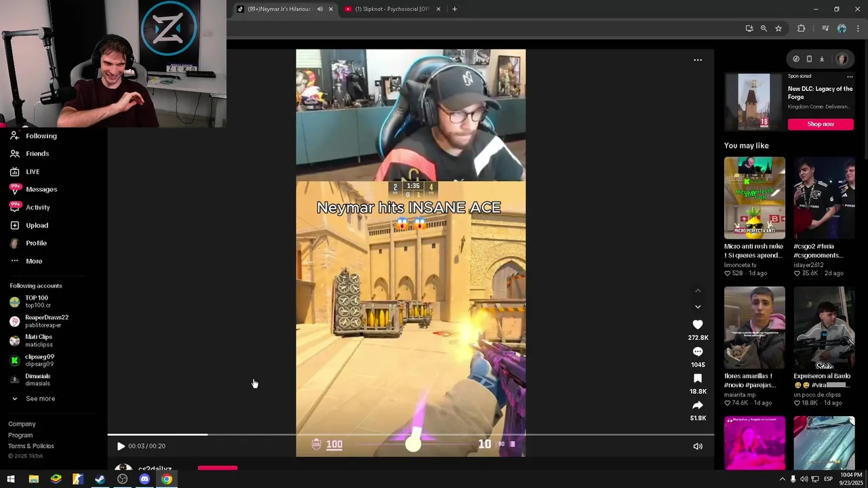Screen dimensions: 868x488
Task: Click the Chrome install app icon
Action: pyautogui.click(x=749, y=28)
